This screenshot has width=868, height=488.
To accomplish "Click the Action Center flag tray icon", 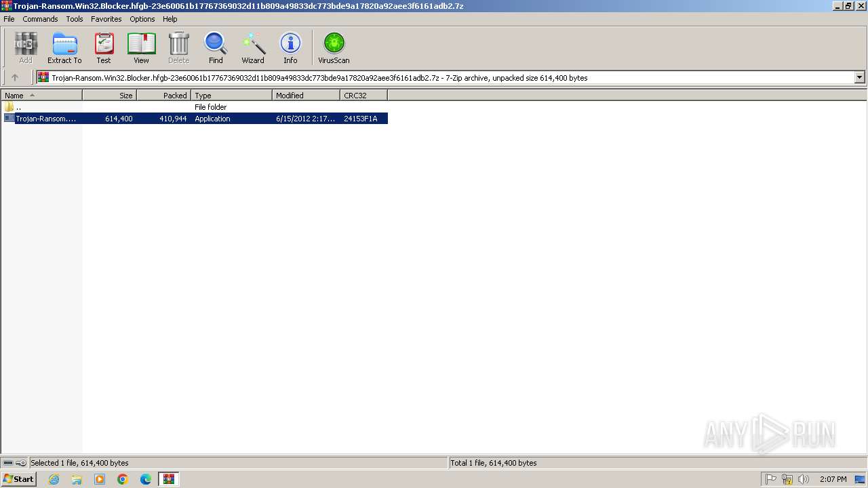I will 771,479.
